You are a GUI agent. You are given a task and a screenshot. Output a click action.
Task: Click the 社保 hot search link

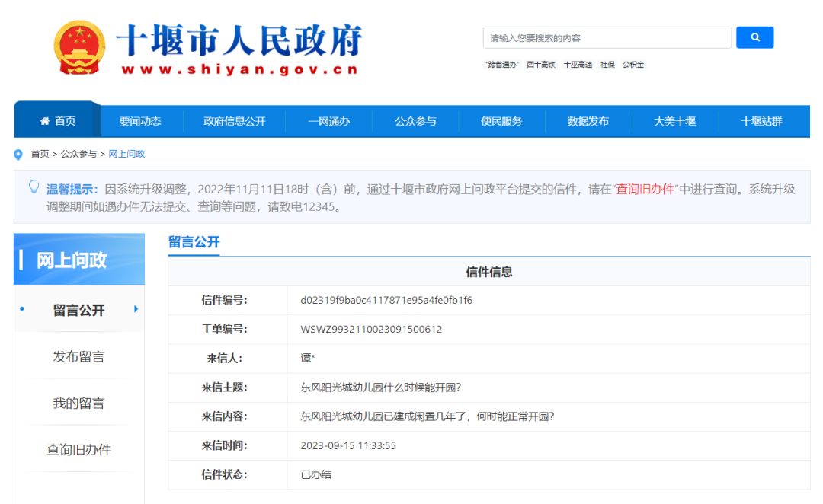point(608,65)
